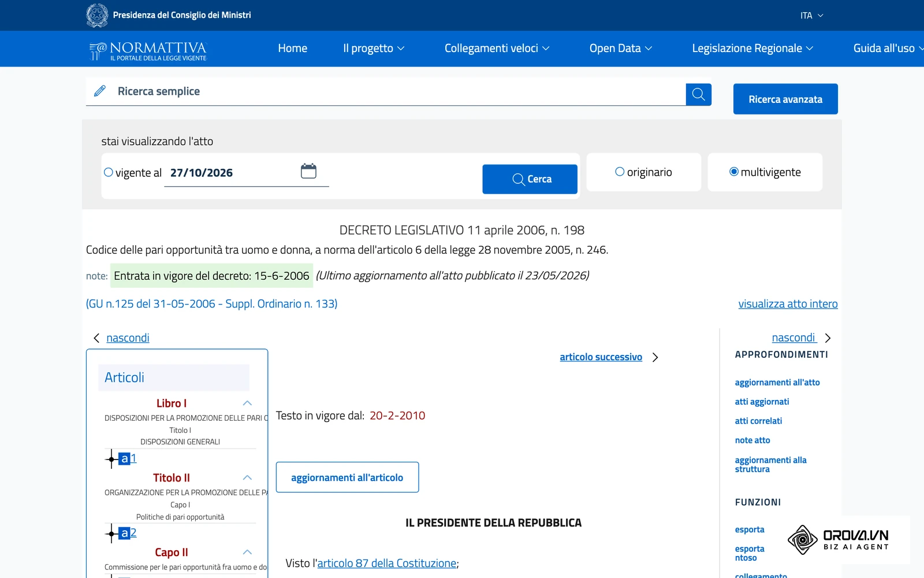This screenshot has width=924, height=578.
Task: Collapse the Titolo II section chevron
Action: pyautogui.click(x=247, y=478)
